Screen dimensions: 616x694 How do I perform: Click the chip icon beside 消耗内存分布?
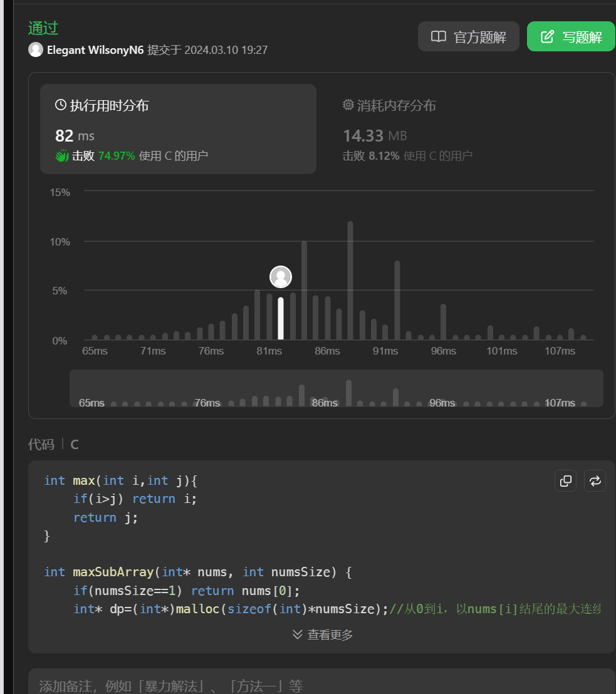point(348,105)
